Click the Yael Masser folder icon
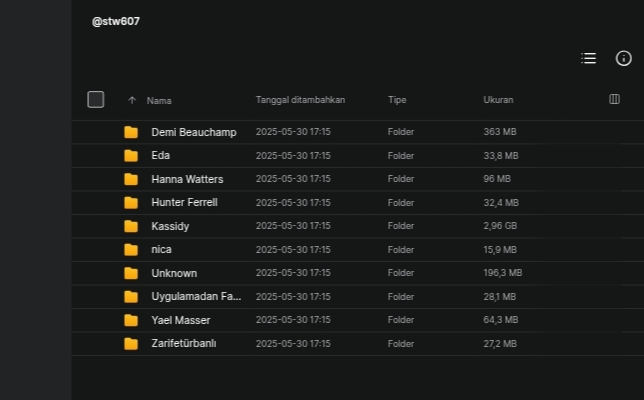The height and width of the screenshot is (400, 644). (x=131, y=320)
